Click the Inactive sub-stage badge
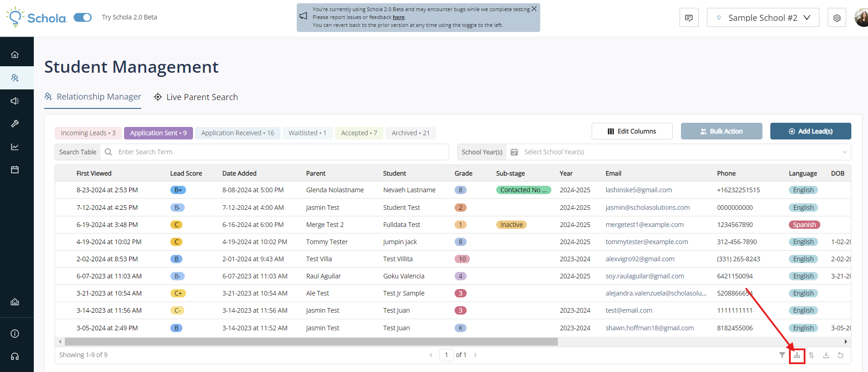This screenshot has width=868, height=372. 512,225
